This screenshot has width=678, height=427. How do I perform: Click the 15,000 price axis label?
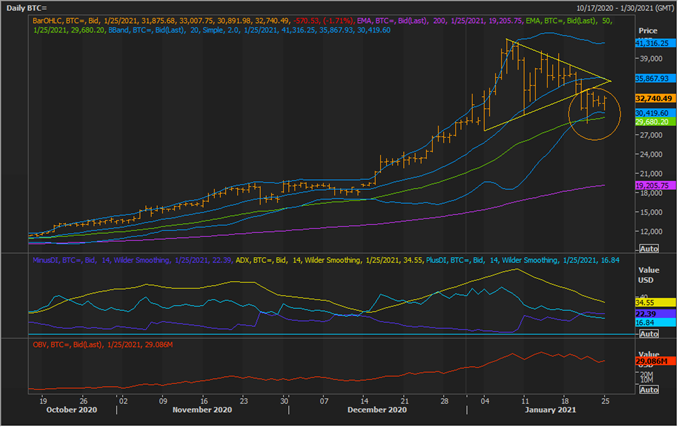[650, 212]
